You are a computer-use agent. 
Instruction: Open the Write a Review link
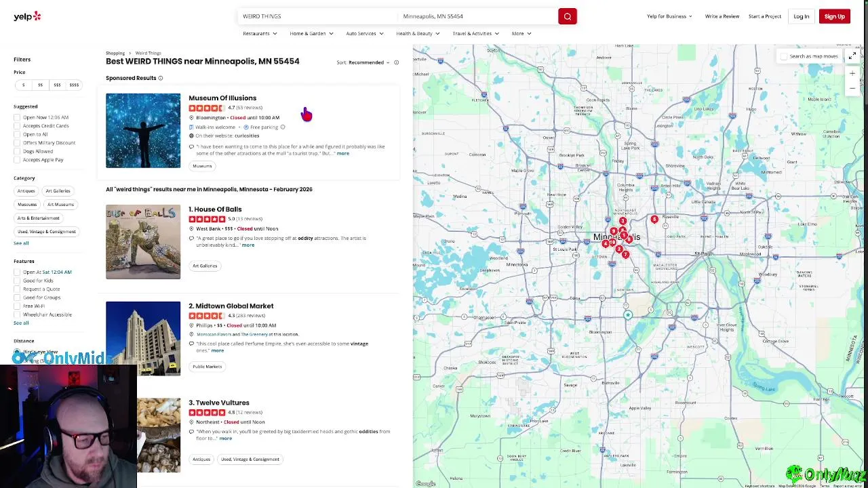pyautogui.click(x=722, y=16)
